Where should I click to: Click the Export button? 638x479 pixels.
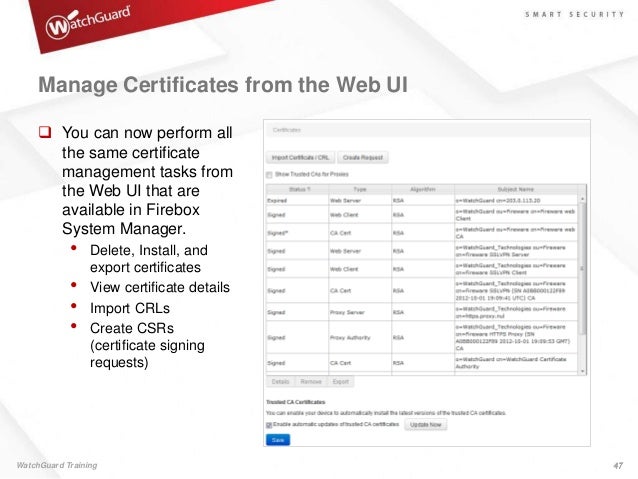click(341, 381)
